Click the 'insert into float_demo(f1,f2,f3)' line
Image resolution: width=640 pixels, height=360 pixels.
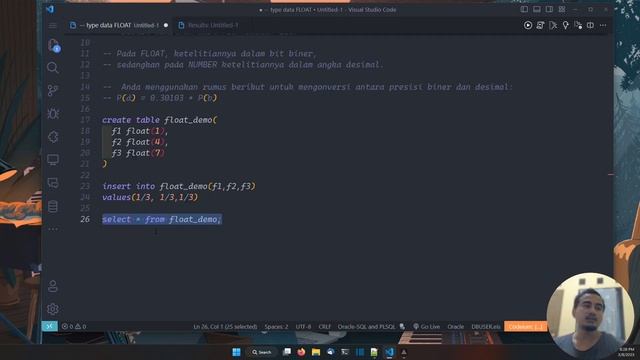[179, 186]
